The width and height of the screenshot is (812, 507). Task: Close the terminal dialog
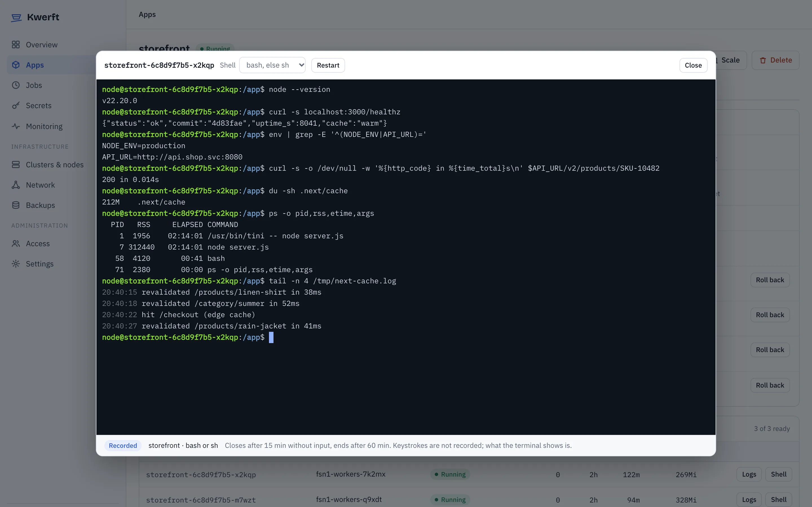click(x=693, y=65)
